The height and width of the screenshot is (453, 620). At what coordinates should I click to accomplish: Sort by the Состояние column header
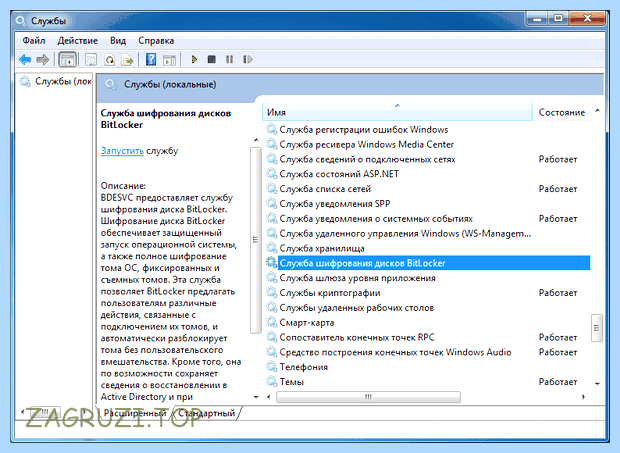[x=561, y=112]
